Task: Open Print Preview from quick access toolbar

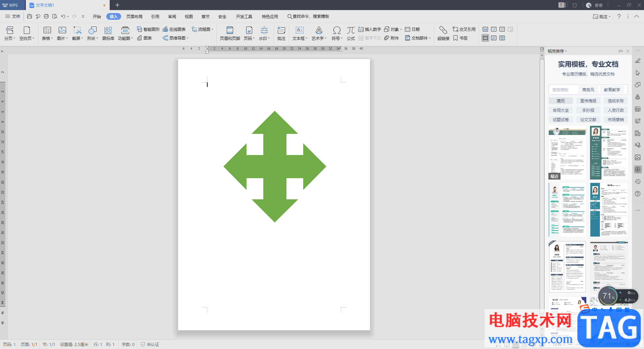Action: pos(55,16)
